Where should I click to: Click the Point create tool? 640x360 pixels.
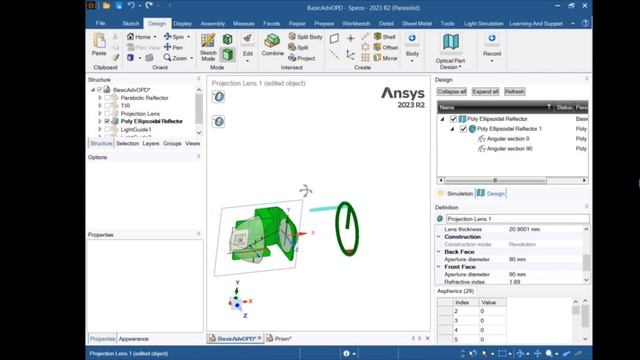click(x=350, y=39)
